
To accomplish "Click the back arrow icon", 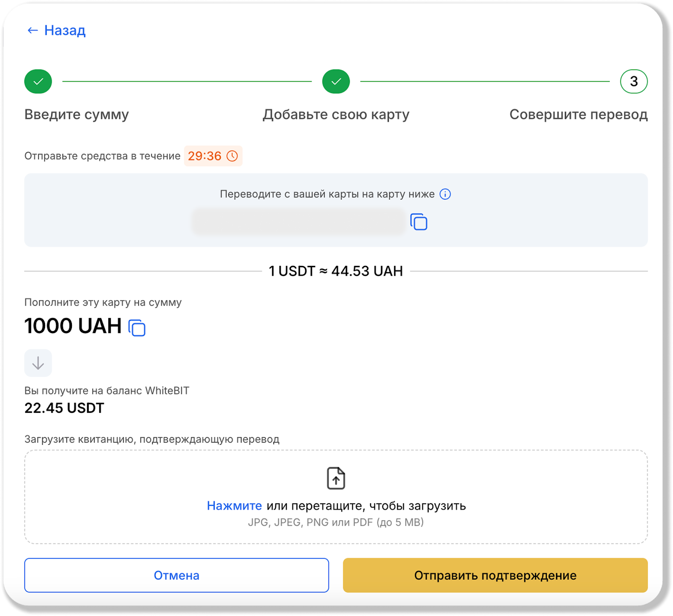I will pyautogui.click(x=32, y=30).
